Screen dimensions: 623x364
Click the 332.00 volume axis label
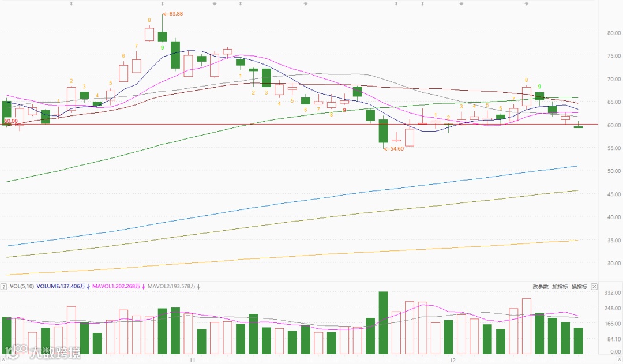click(x=613, y=293)
